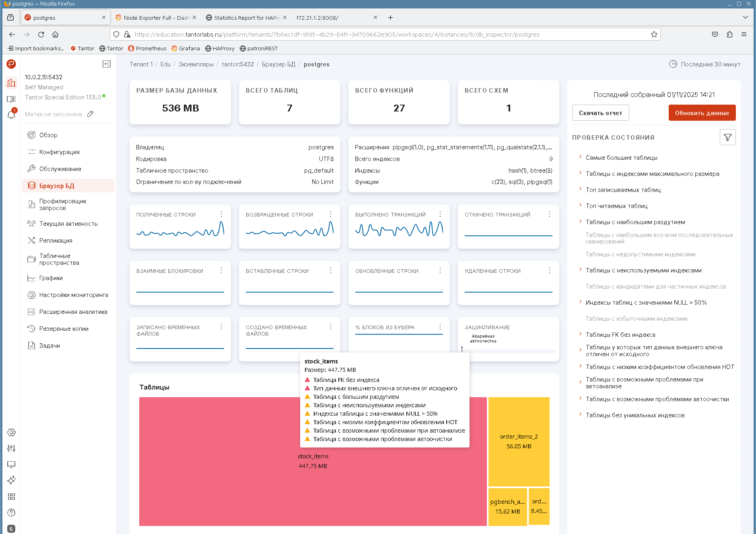Click the filter icon in health check panel

point(727,138)
